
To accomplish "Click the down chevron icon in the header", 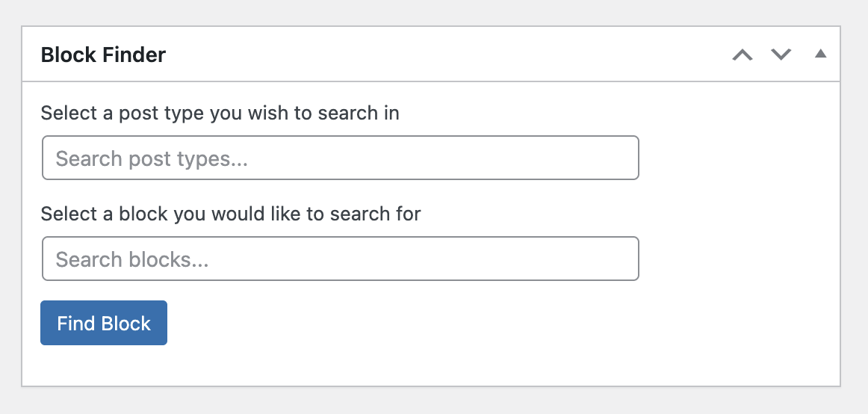I will [x=781, y=55].
